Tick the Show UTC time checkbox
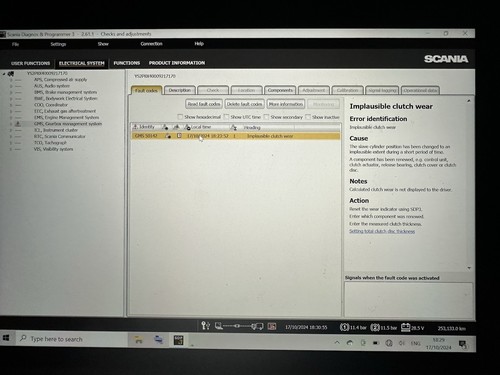 226,117
